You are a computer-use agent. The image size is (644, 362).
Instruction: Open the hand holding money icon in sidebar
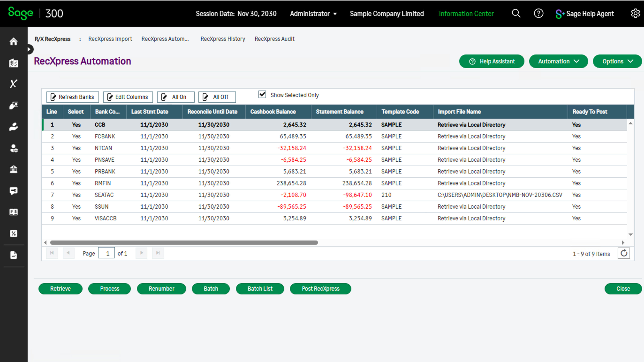[x=13, y=105]
